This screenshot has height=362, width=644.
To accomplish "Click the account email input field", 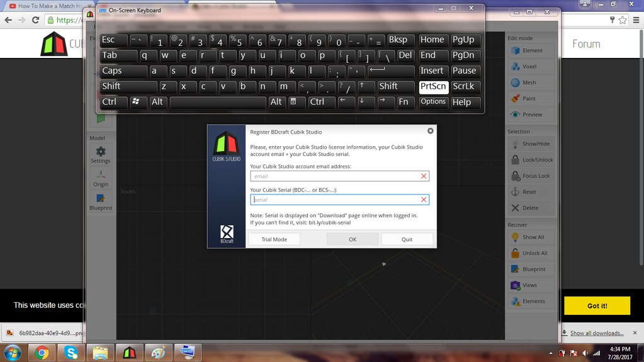I will 340,176.
